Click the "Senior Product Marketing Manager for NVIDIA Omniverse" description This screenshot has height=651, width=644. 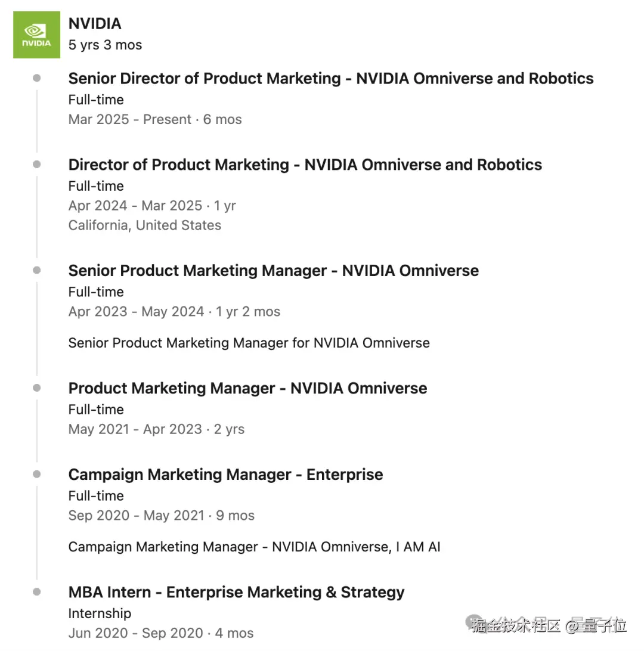point(249,343)
